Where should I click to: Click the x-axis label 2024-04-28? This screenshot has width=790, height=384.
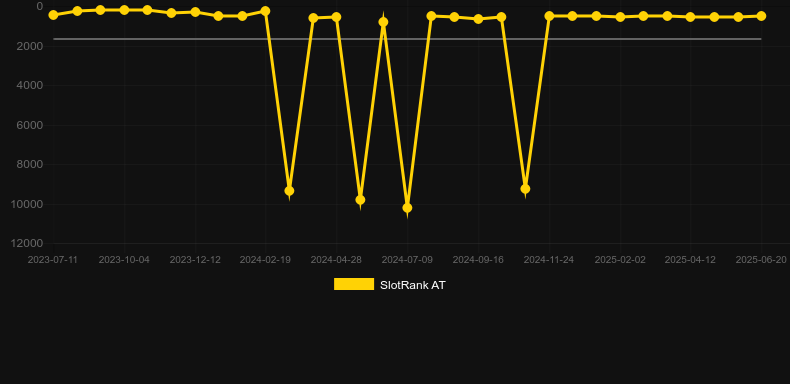[336, 260]
